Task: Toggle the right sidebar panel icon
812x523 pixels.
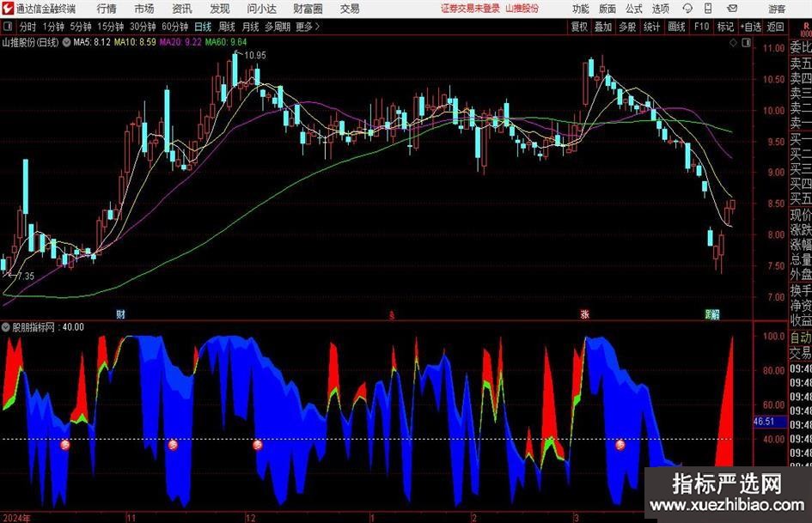Action: pyautogui.click(x=746, y=43)
